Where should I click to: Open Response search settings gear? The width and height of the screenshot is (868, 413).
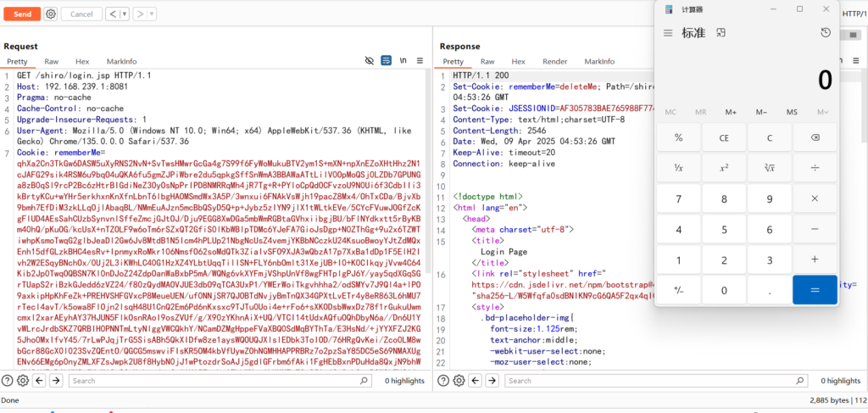pos(459,381)
